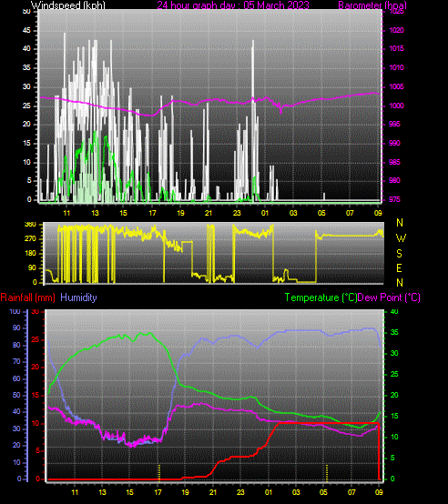Click the W compass label beside direction graph
The width and height of the screenshot is (448, 504).
click(401, 238)
